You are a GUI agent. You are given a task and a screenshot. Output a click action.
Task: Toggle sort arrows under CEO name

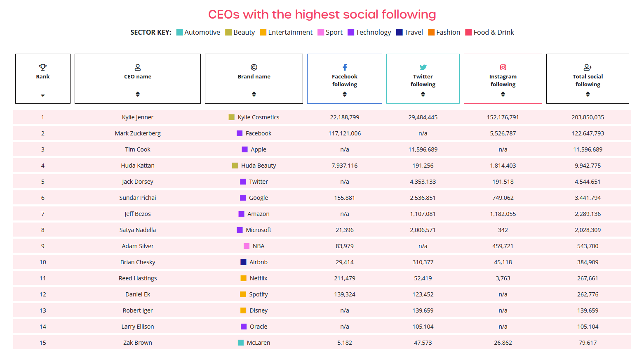point(138,94)
